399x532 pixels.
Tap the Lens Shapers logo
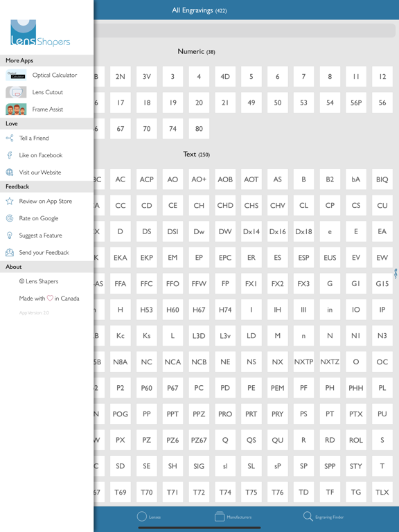click(40, 33)
